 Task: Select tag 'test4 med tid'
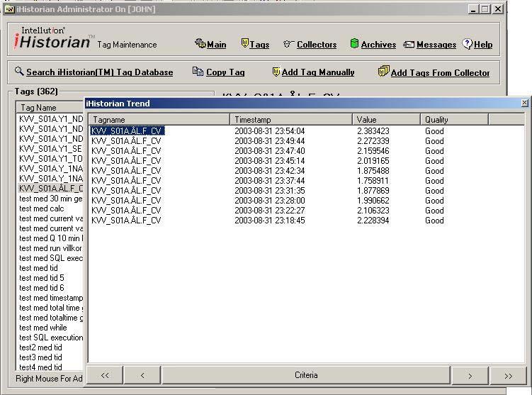[x=40, y=367]
